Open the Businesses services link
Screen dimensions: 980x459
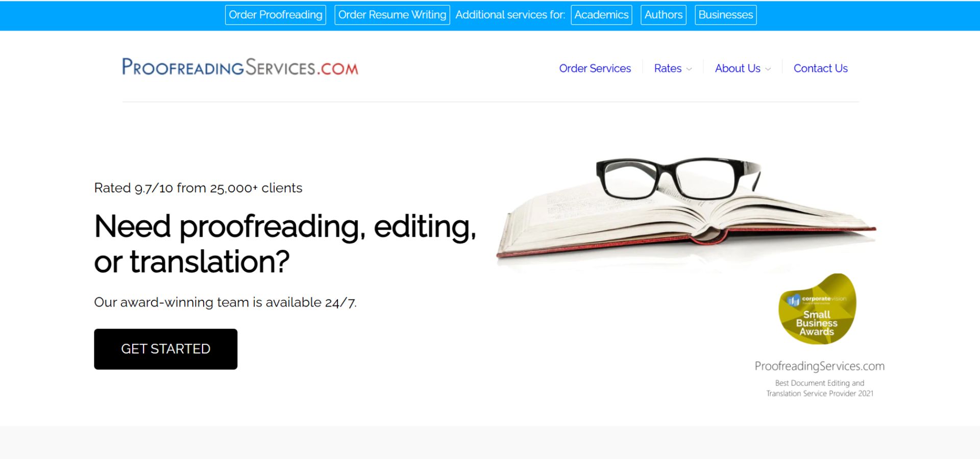726,15
